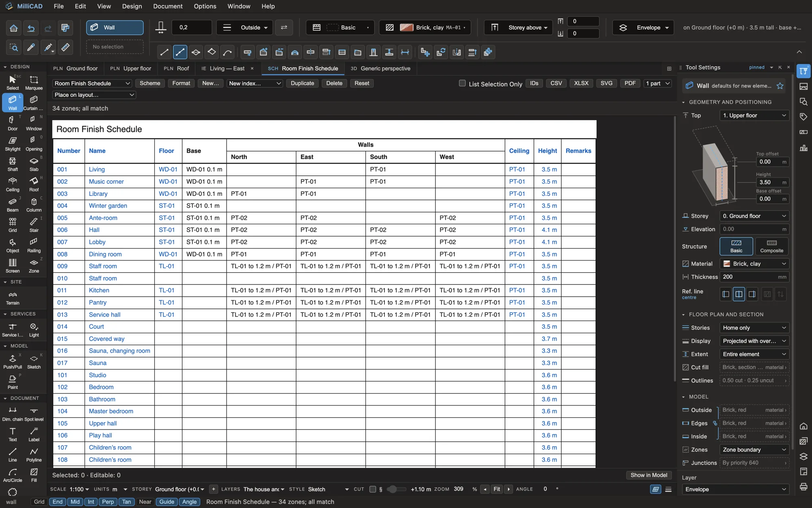This screenshot has height=508, width=812.
Task: Select the Column tool
Action: [x=34, y=204]
